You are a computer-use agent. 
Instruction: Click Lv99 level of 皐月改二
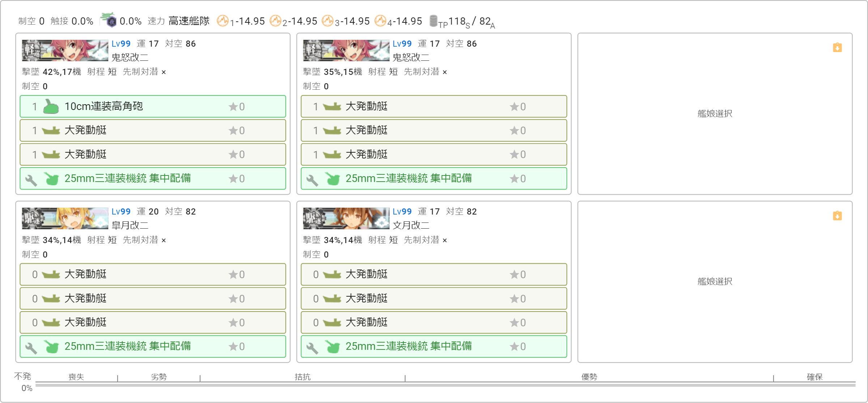pos(121,212)
